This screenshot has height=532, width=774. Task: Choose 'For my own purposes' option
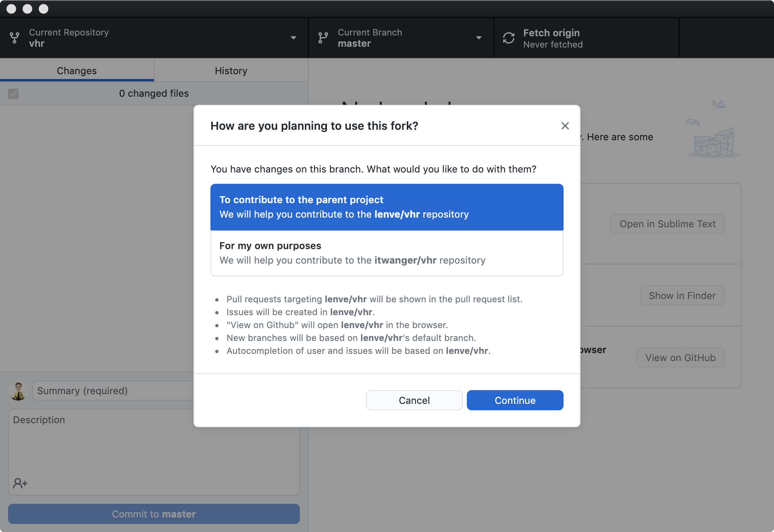pos(387,253)
